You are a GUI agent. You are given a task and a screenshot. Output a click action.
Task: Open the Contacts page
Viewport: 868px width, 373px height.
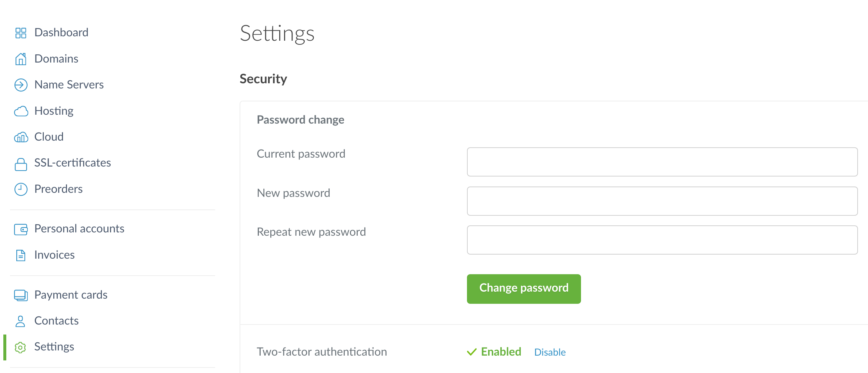point(56,321)
